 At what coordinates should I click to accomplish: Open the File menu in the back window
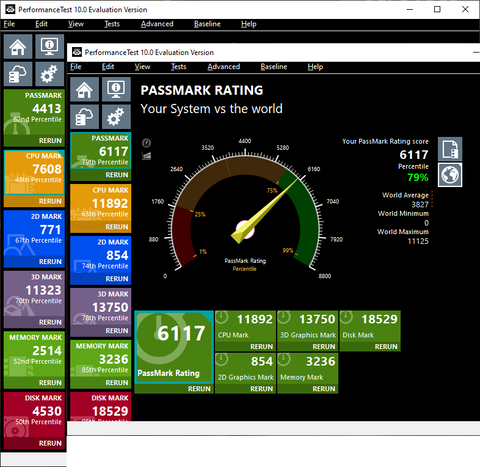(x=9, y=24)
